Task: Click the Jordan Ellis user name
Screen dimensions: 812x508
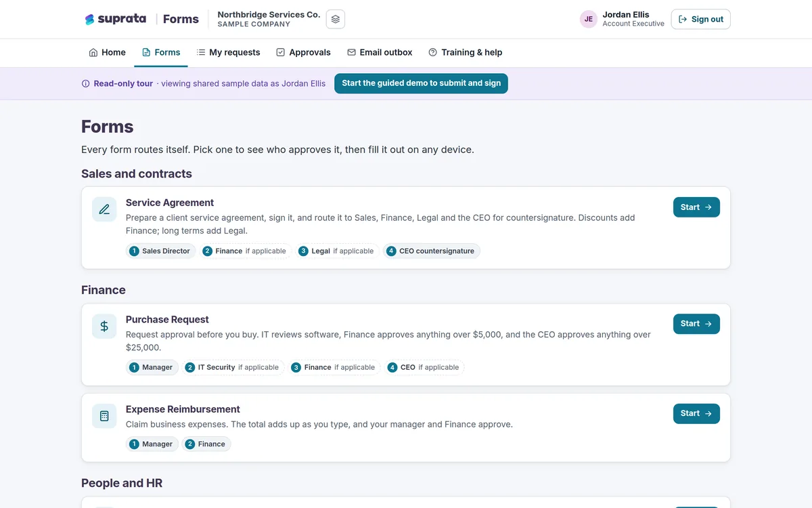Action: tap(626, 14)
